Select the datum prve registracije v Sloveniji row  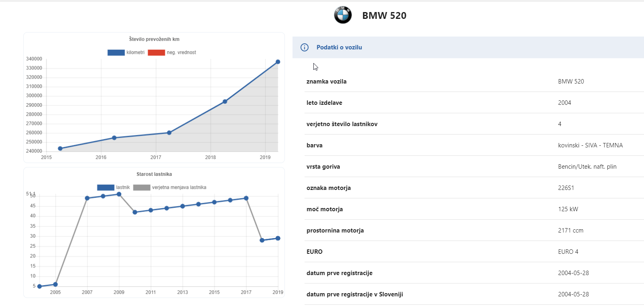(474, 294)
